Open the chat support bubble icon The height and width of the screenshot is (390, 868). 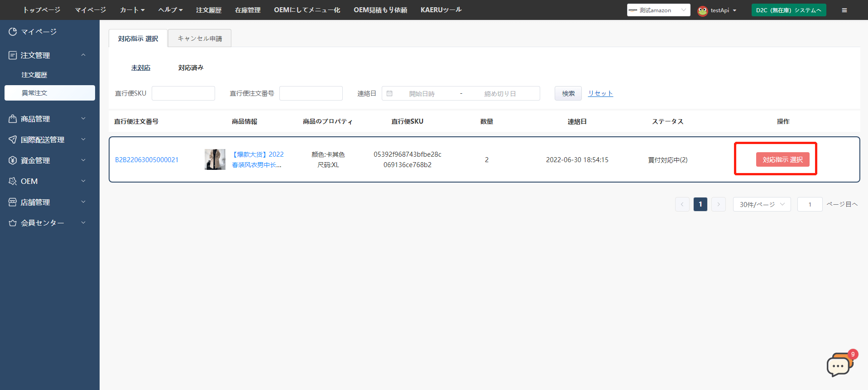[839, 365]
